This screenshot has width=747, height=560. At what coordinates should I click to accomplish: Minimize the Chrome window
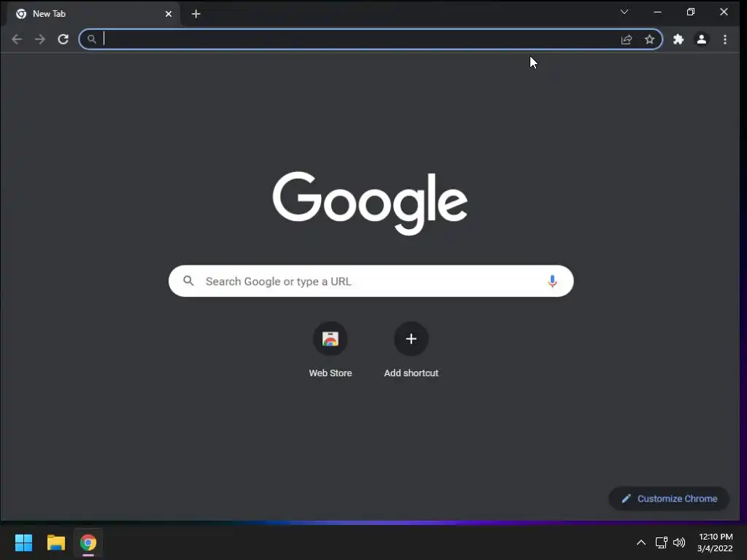[x=657, y=12]
